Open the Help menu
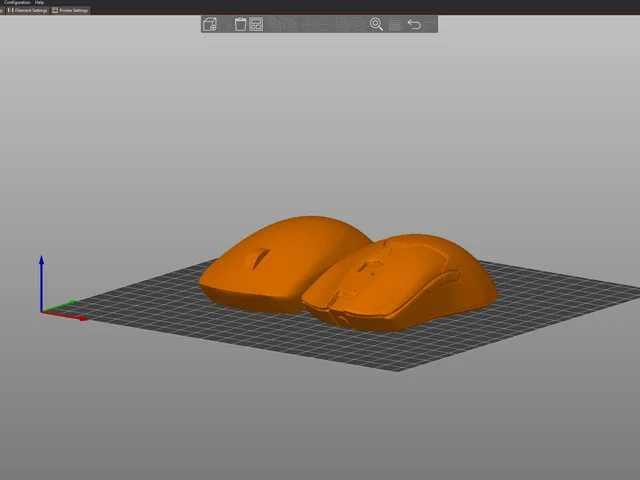The width and height of the screenshot is (640, 480). coord(39,2)
